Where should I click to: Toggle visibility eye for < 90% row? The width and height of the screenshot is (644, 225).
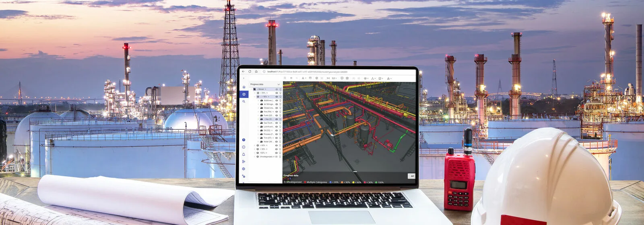click(x=277, y=97)
